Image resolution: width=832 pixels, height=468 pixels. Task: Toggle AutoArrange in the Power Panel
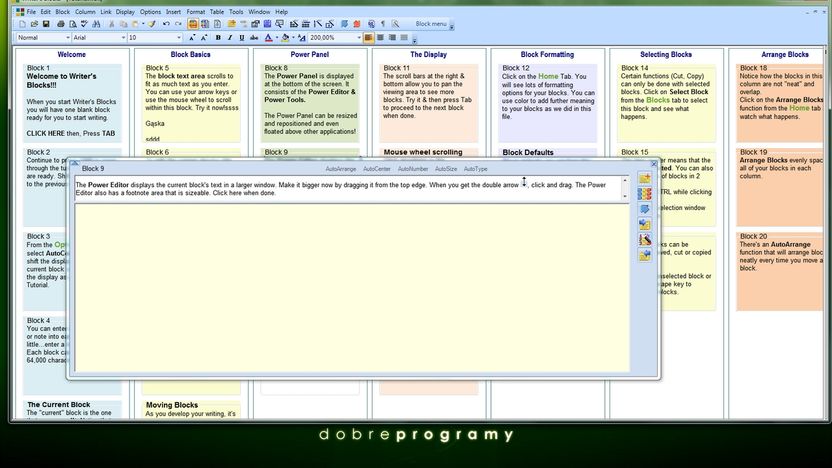(x=341, y=169)
